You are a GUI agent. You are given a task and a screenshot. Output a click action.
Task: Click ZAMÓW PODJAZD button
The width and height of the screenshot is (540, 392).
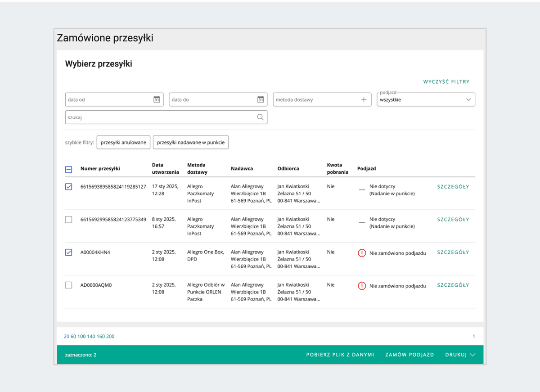(409, 355)
